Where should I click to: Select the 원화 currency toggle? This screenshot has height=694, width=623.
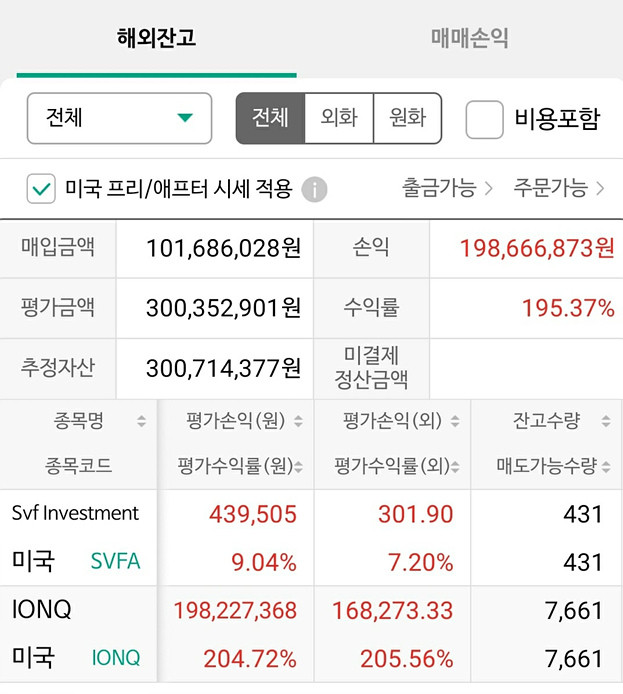pyautogui.click(x=408, y=118)
